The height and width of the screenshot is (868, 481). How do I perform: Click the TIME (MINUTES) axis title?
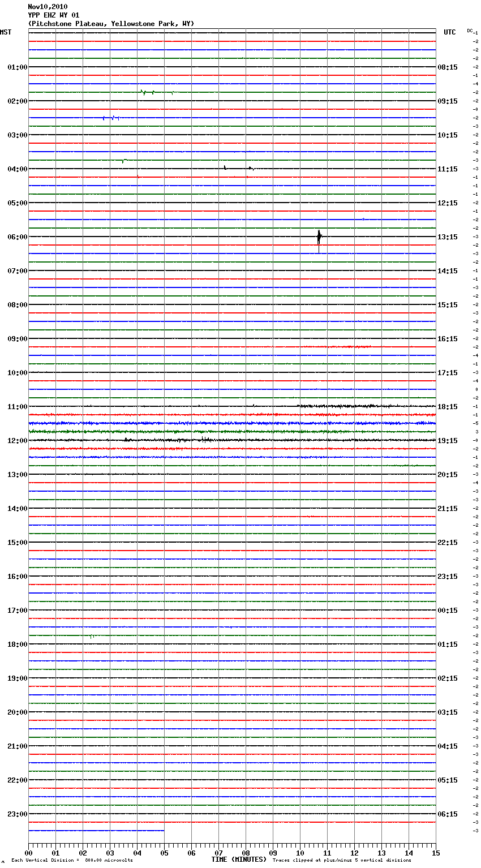[x=239, y=860]
